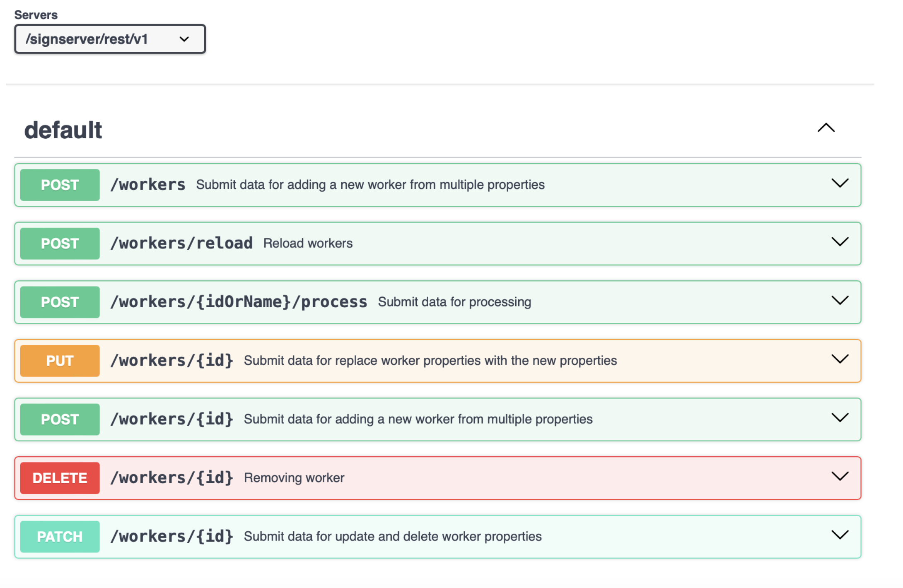Image resolution: width=903 pixels, height=588 pixels.
Task: Click the /workers/{idOrName}/process path text
Action: coord(238,302)
